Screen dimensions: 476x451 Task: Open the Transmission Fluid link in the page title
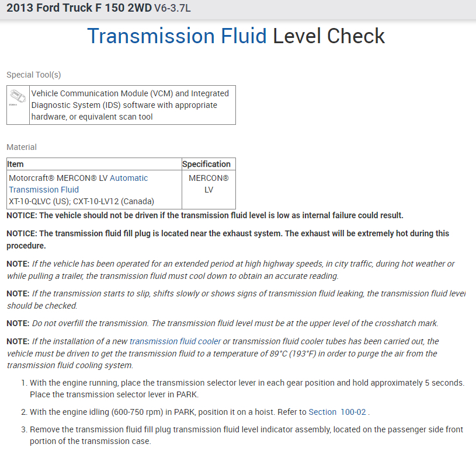(177, 36)
